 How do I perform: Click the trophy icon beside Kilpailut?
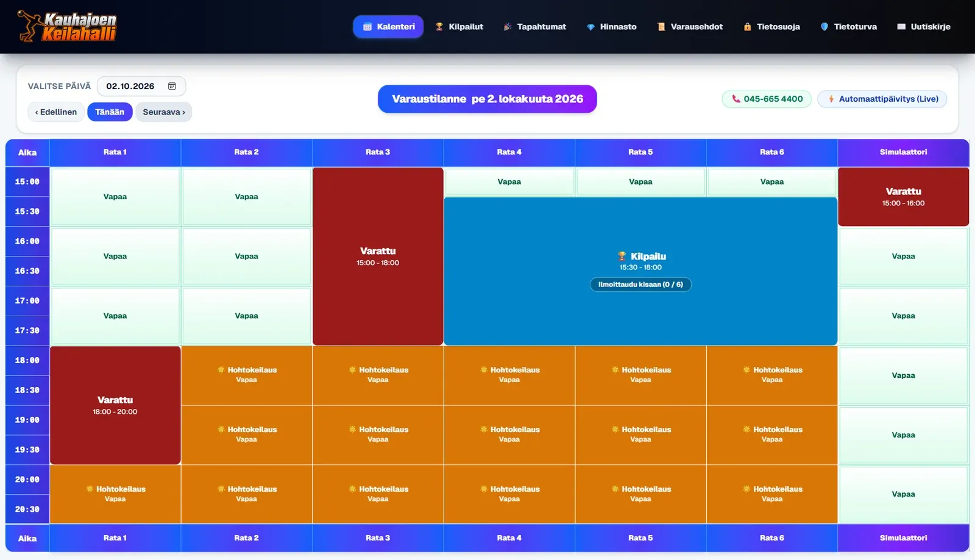439,27
